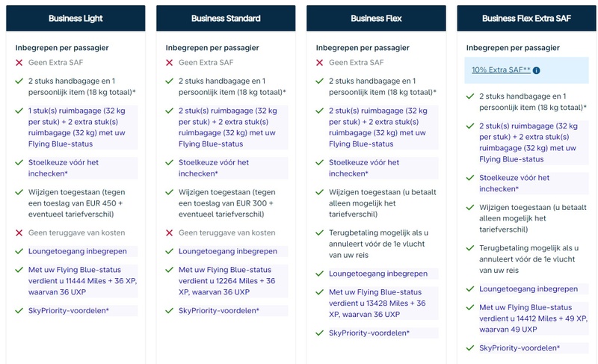Click the red cross by Geen teruggave van kosten in Business Standard
This screenshot has height=364, width=598.
tap(170, 233)
